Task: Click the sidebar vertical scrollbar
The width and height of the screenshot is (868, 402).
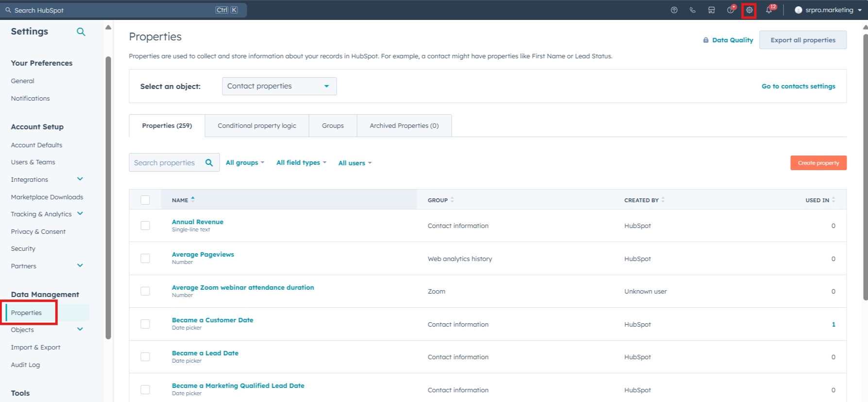Action: tap(108, 194)
